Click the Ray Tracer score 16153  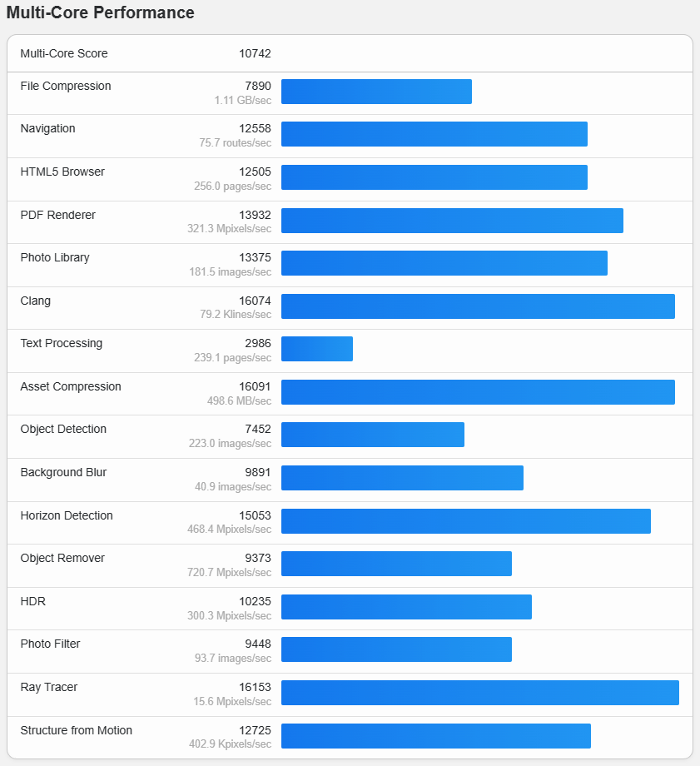point(255,687)
